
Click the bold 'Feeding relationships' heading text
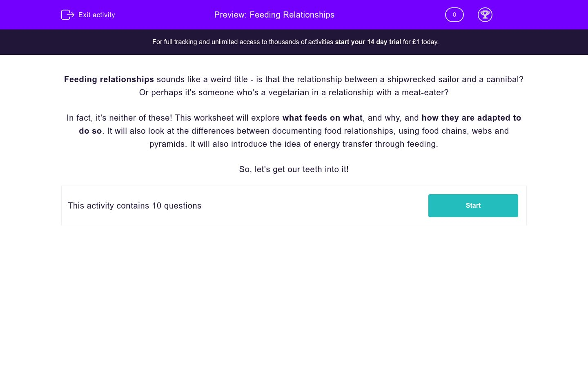[109, 79]
